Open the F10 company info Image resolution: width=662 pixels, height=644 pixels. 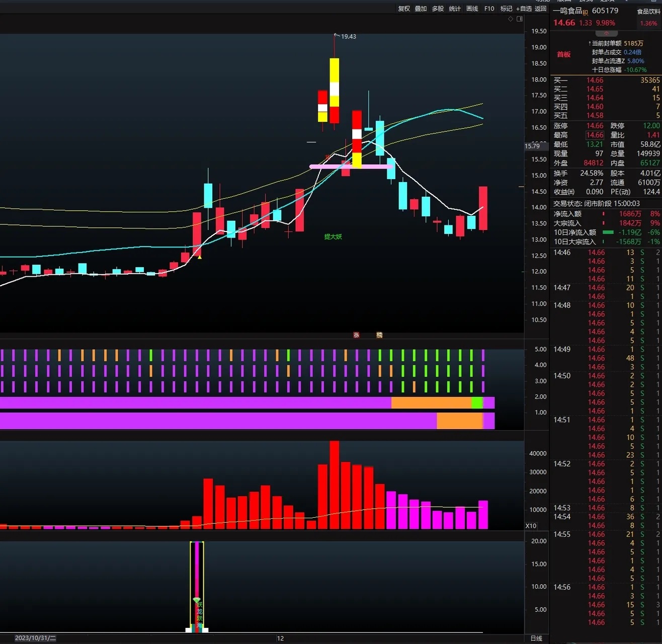point(489,9)
